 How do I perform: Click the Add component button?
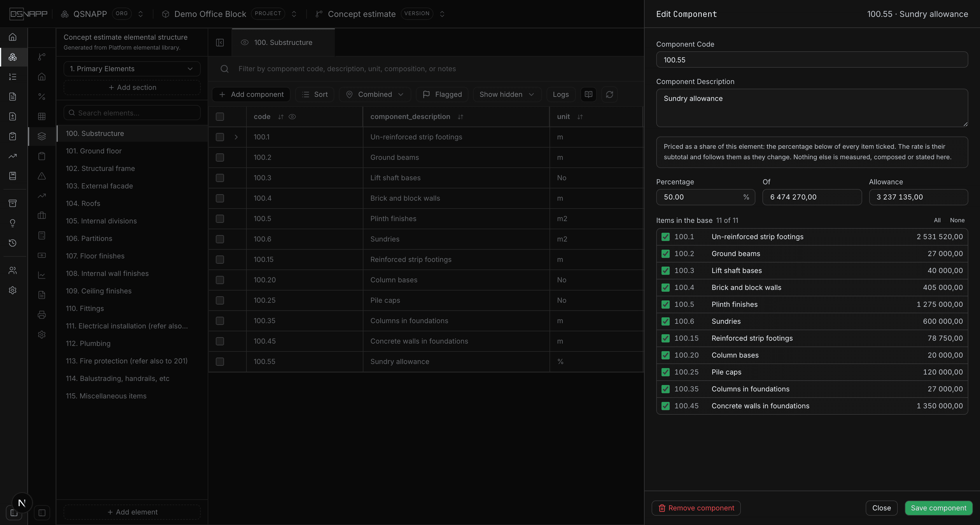[251, 94]
